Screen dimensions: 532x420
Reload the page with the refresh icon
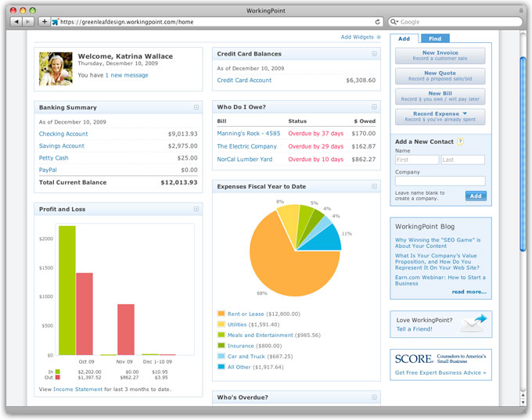pyautogui.click(x=377, y=22)
